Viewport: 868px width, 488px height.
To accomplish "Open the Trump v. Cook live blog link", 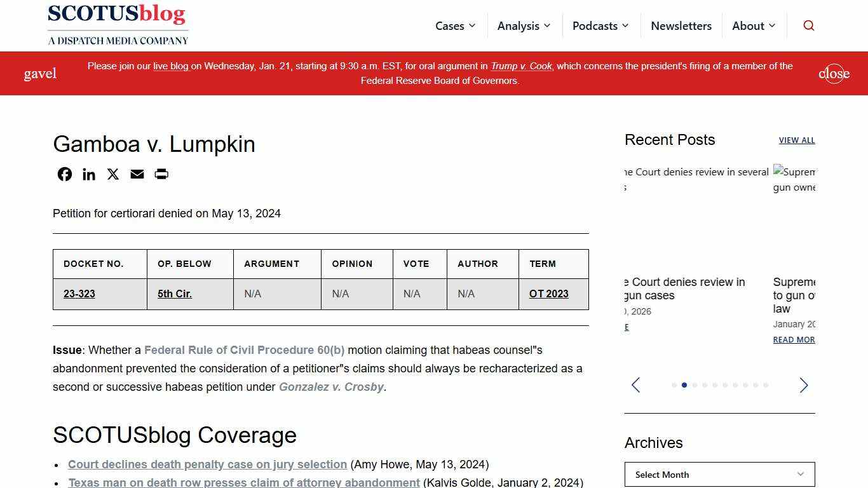I will click(521, 66).
